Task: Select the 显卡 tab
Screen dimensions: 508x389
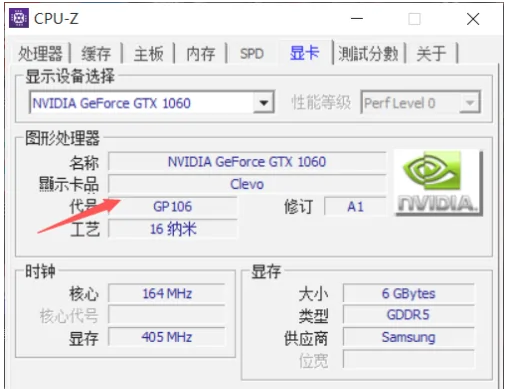Action: [x=305, y=53]
